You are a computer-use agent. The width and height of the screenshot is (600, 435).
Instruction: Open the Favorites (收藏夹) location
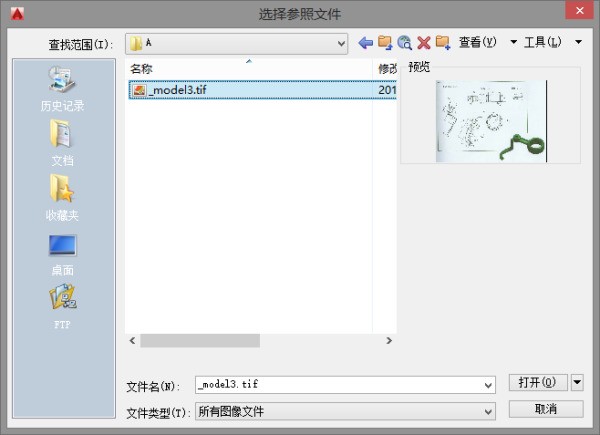tap(62, 197)
